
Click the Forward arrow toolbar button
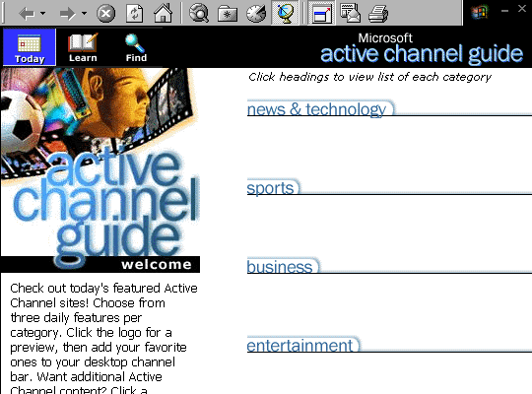67,14
